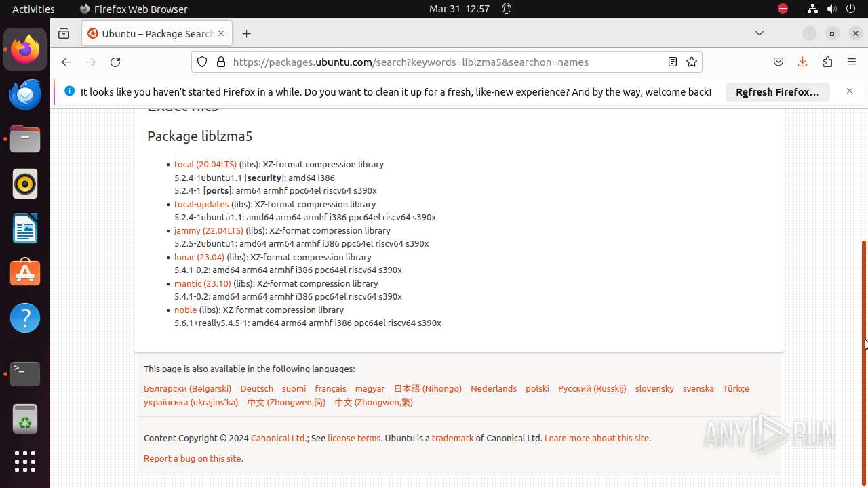This screenshot has height=488, width=868.
Task: Open a new tab
Action: (246, 33)
